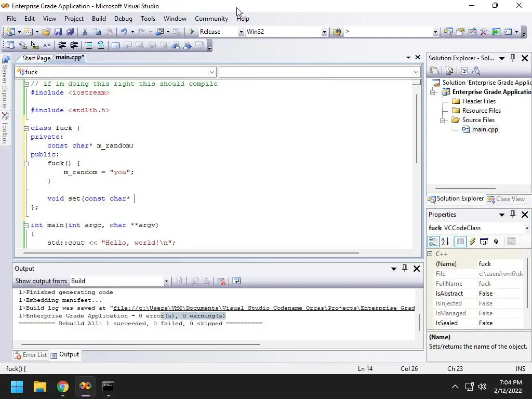Click the Save All icon
Viewport: 532px width, 399px height.
coord(70,32)
